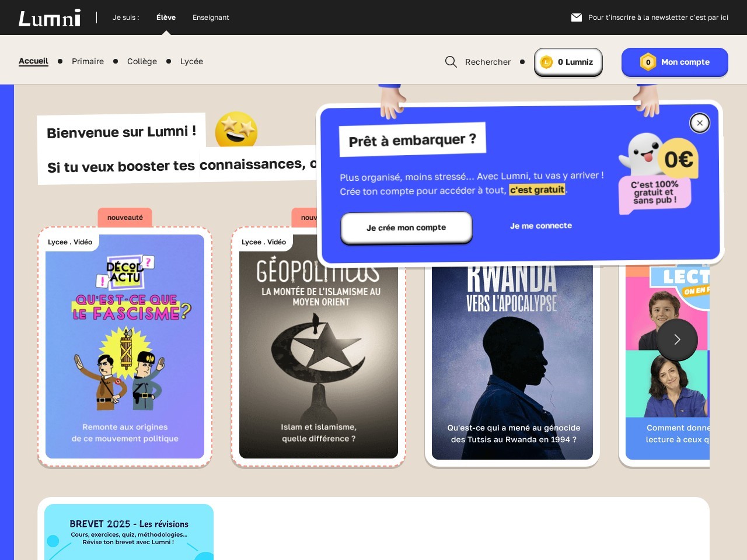Click the 0 Lumniz button

(x=568, y=62)
